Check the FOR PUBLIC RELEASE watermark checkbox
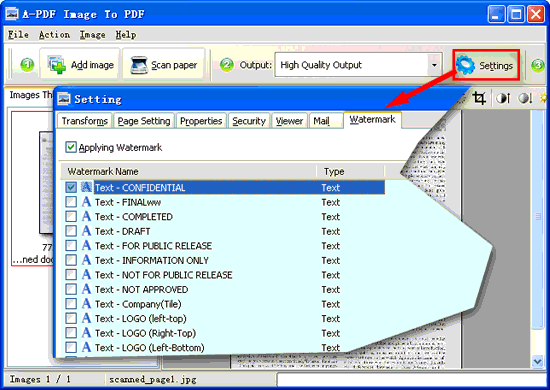550x390 pixels. (71, 246)
